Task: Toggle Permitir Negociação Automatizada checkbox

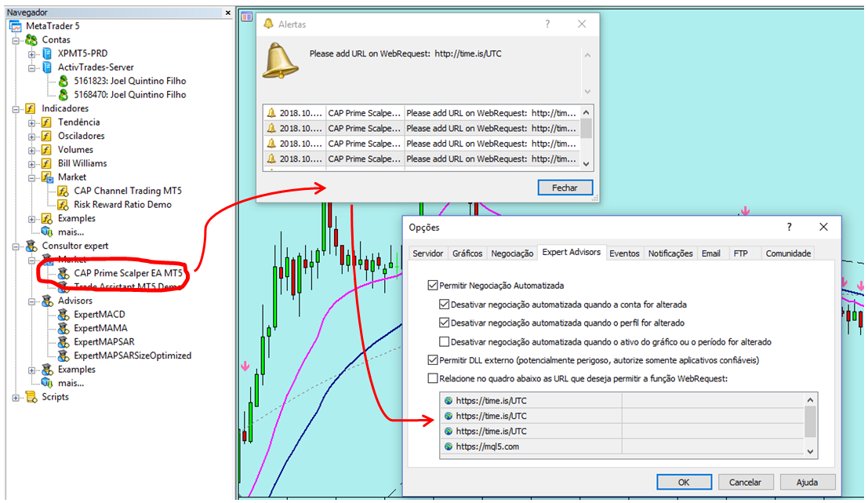Action: click(433, 286)
